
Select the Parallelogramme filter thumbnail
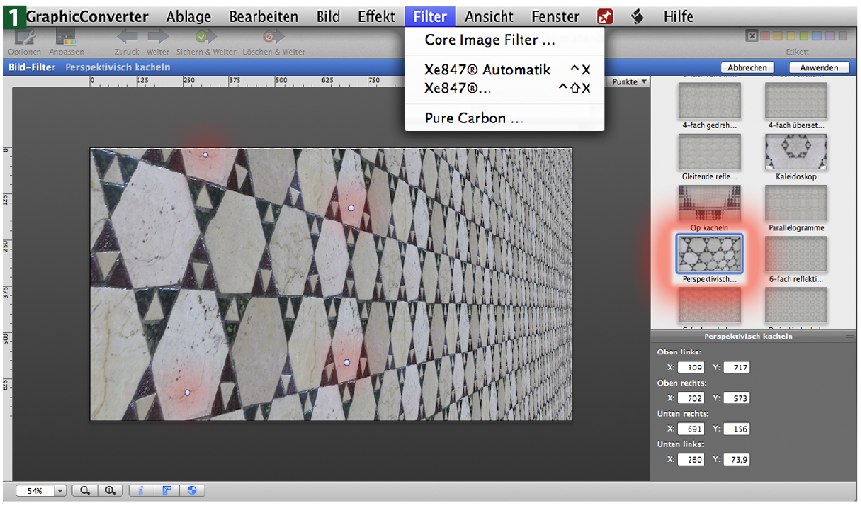click(x=795, y=205)
